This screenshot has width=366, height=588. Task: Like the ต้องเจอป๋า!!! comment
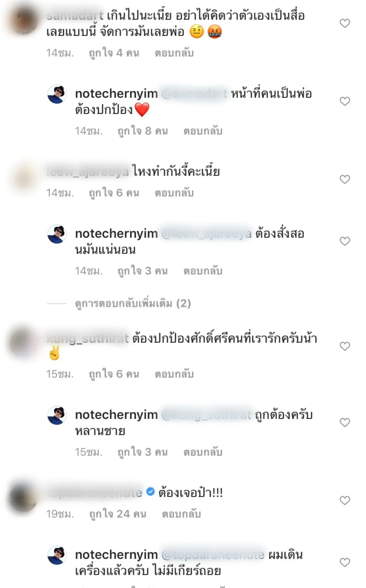(x=345, y=500)
